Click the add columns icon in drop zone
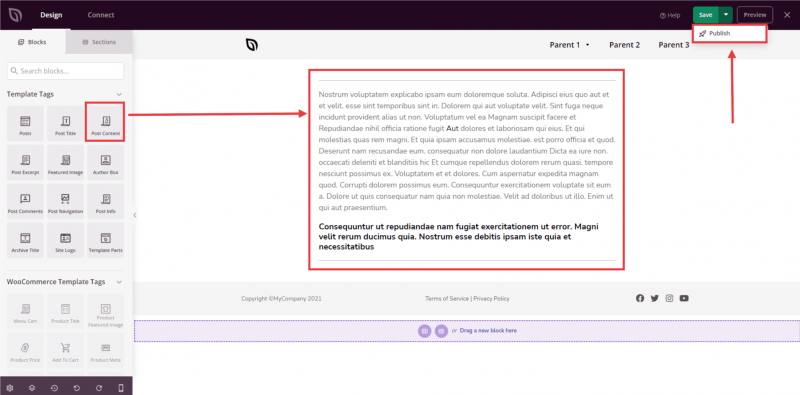Screen dimensions: 800x395 tap(424, 331)
